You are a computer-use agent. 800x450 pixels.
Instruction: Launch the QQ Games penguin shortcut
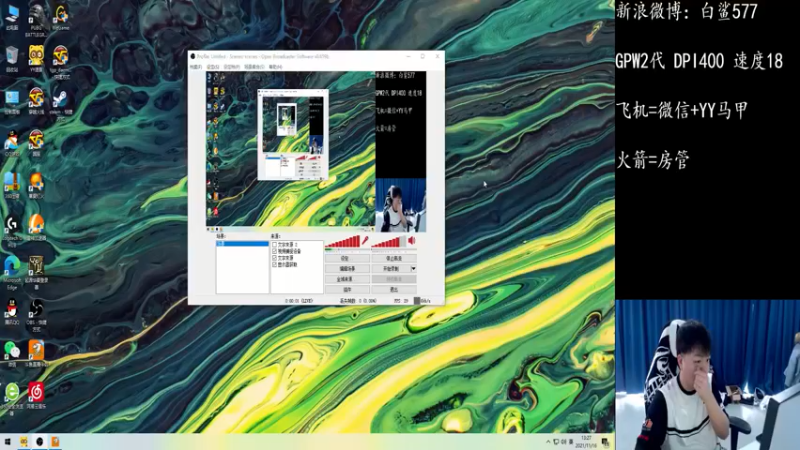(x=12, y=143)
